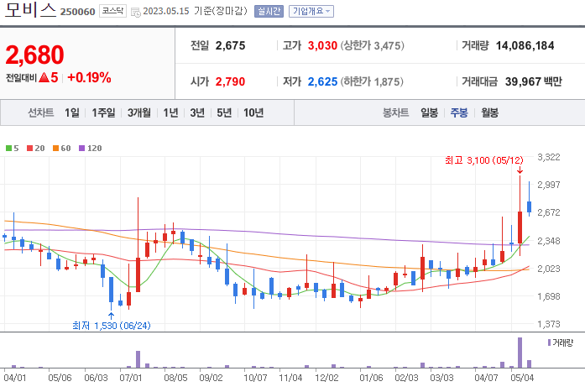Click the red 20 moving average swatch
This screenshot has width=585, height=392.
tap(30, 149)
